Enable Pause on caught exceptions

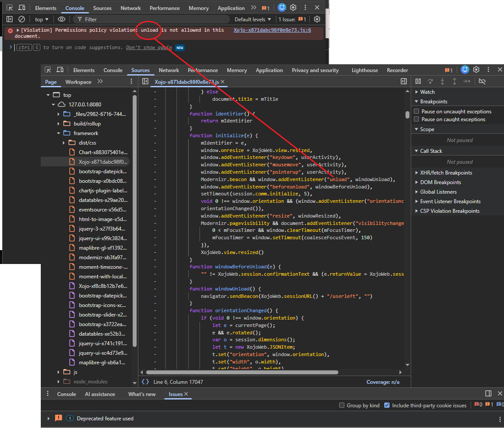(x=416, y=119)
